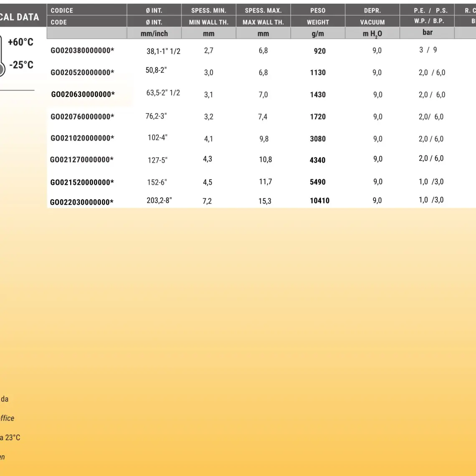Select the CODICE column header
The width and height of the screenshot is (476, 476).
(x=62, y=10)
